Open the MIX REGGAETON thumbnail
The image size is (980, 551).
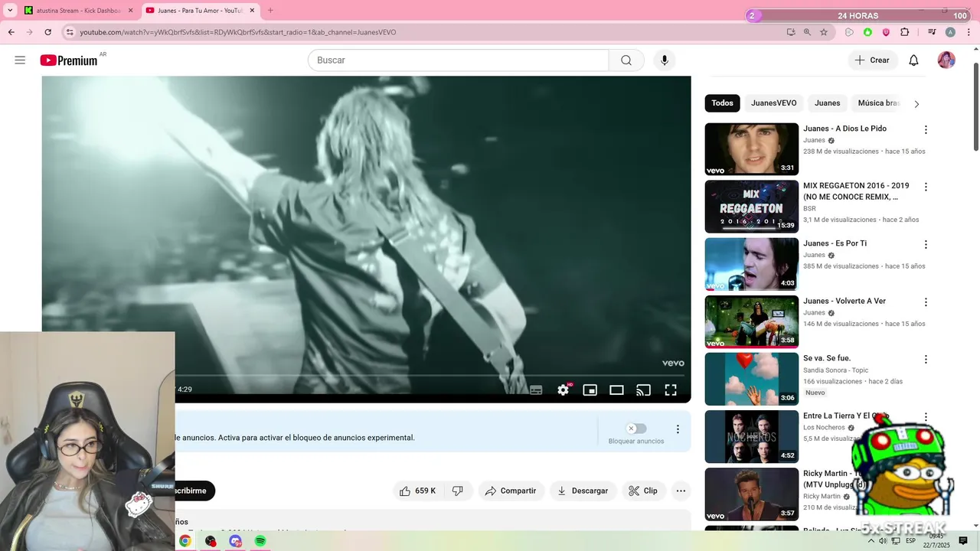(751, 207)
